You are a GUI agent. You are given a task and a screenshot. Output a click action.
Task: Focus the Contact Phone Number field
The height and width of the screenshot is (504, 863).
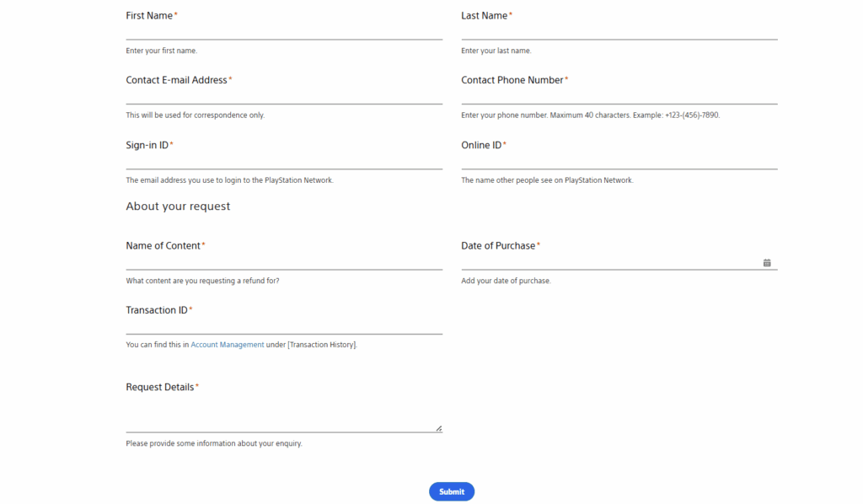[x=619, y=96]
